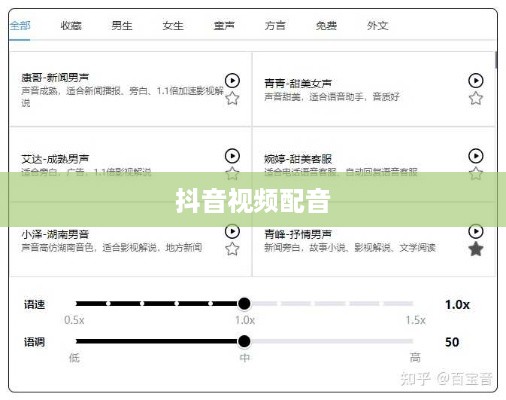This screenshot has height=400, width=506.
Task: Show the 方言 dialect tab
Action: tap(275, 26)
